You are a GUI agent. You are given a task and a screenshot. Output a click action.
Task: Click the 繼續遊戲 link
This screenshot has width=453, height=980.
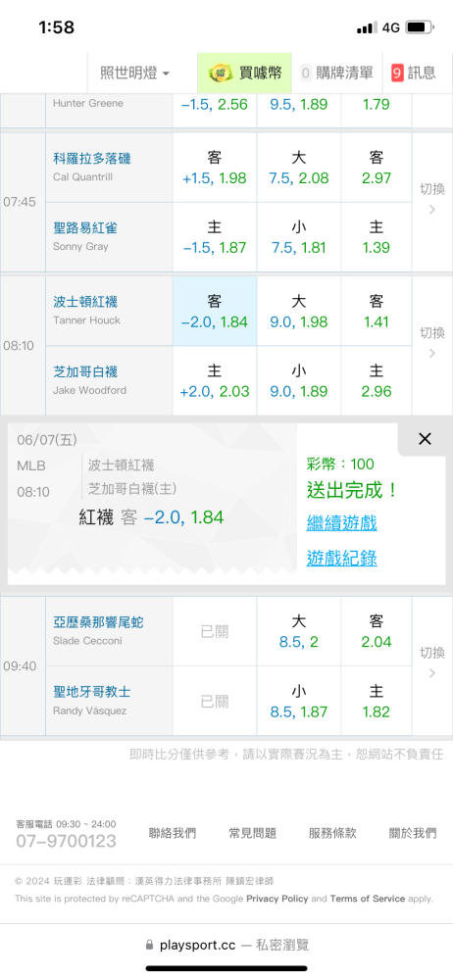341,522
